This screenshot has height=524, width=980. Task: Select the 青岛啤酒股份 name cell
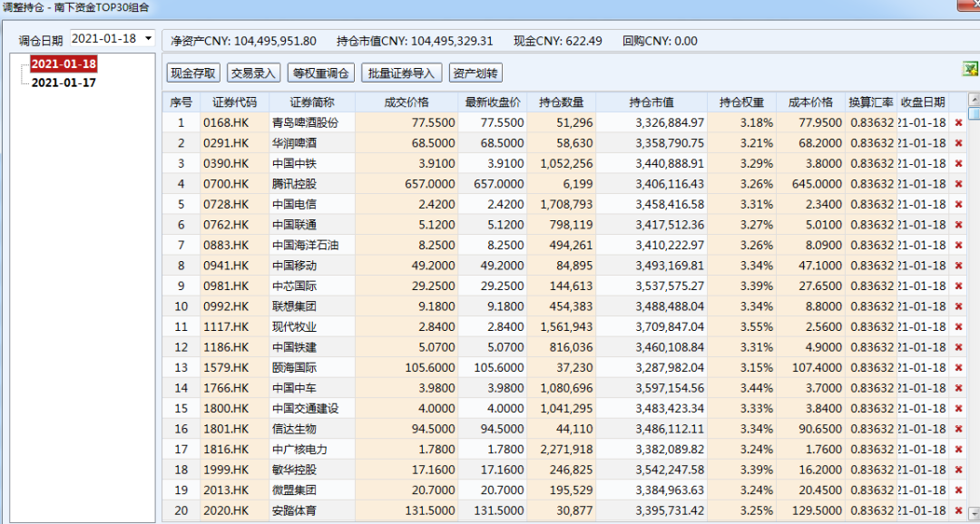(312, 123)
